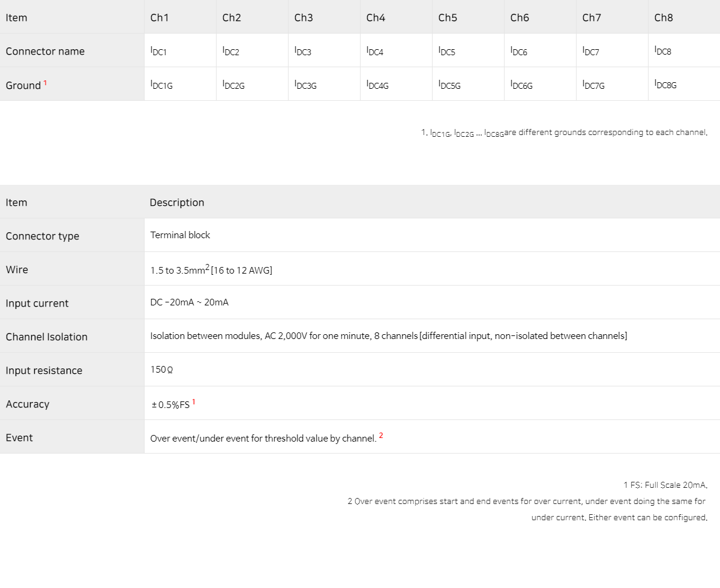Click the Accuracy row label

click(x=27, y=404)
